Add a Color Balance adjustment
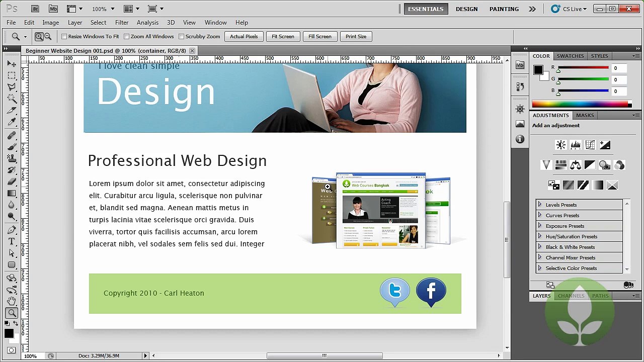 click(575, 165)
